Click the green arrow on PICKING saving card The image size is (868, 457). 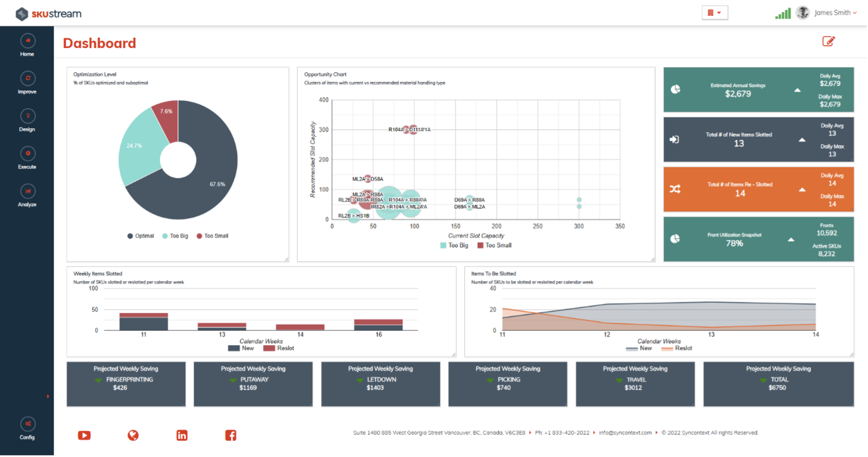pos(490,380)
